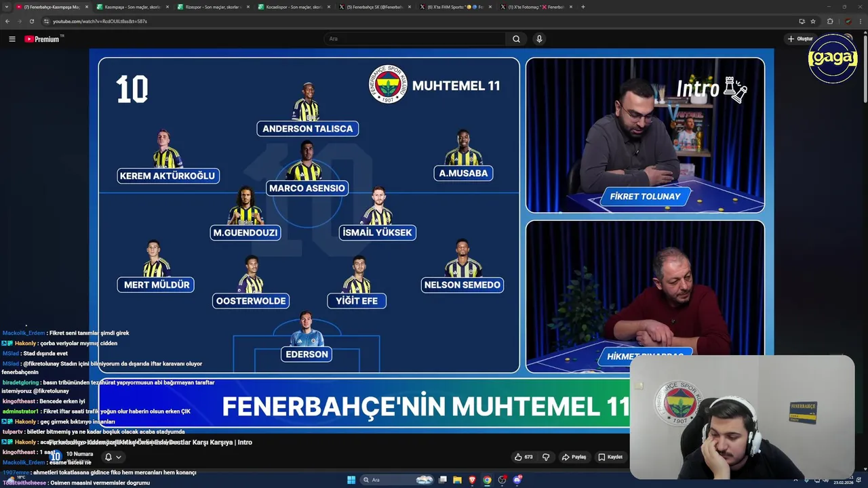The width and height of the screenshot is (868, 488).
Task: Click the YouTube search magnifier button
Action: (x=516, y=39)
